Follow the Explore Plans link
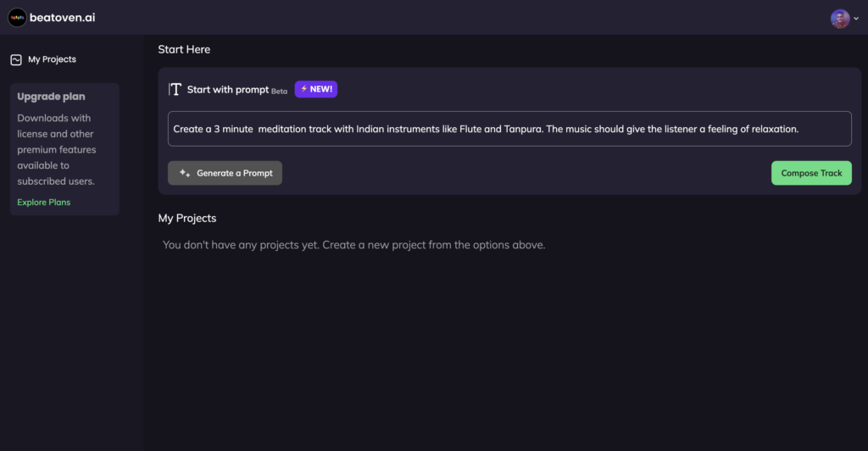868x451 pixels. point(44,202)
